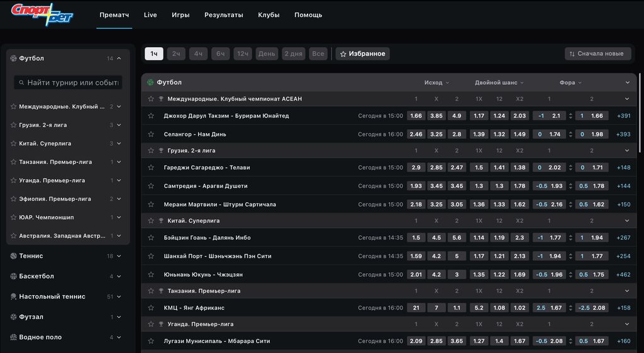The image size is (644, 353).
Task: Expand the Настольный теннис sport section
Action: (119, 296)
